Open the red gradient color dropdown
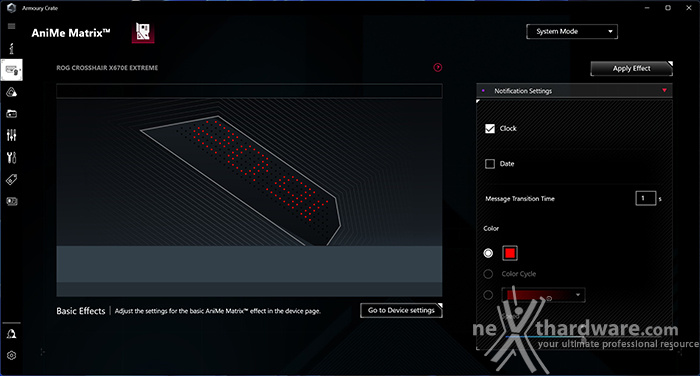 point(543,295)
